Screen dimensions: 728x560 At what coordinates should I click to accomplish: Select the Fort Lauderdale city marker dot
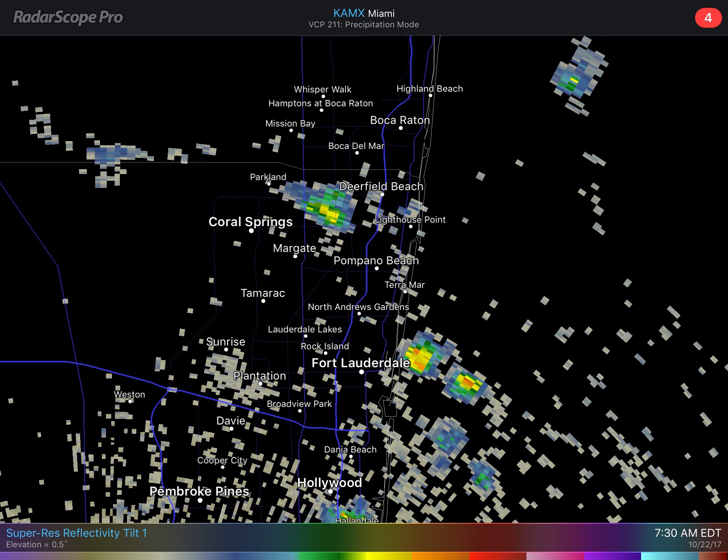point(361,372)
